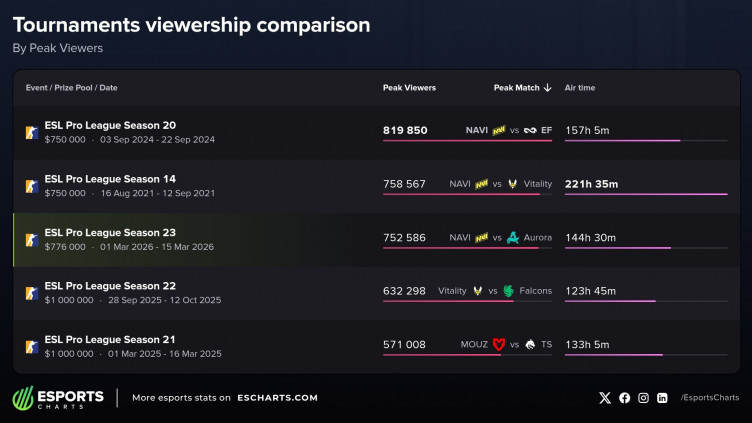Open the Facebook social icon
752x423 pixels.
pos(625,398)
